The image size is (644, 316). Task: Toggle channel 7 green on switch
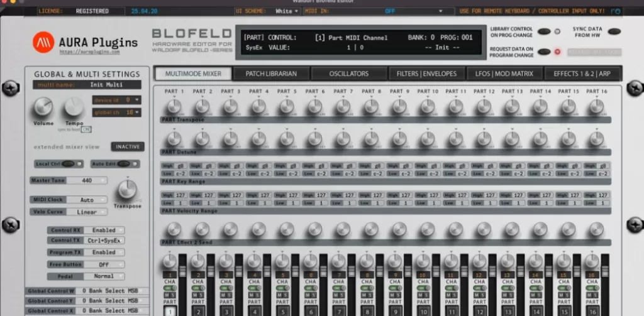click(338, 288)
